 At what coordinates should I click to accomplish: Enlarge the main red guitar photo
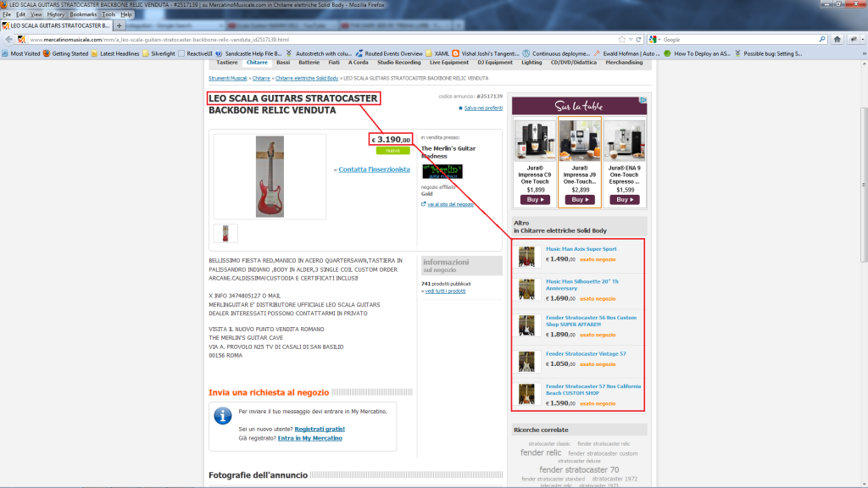[270, 176]
